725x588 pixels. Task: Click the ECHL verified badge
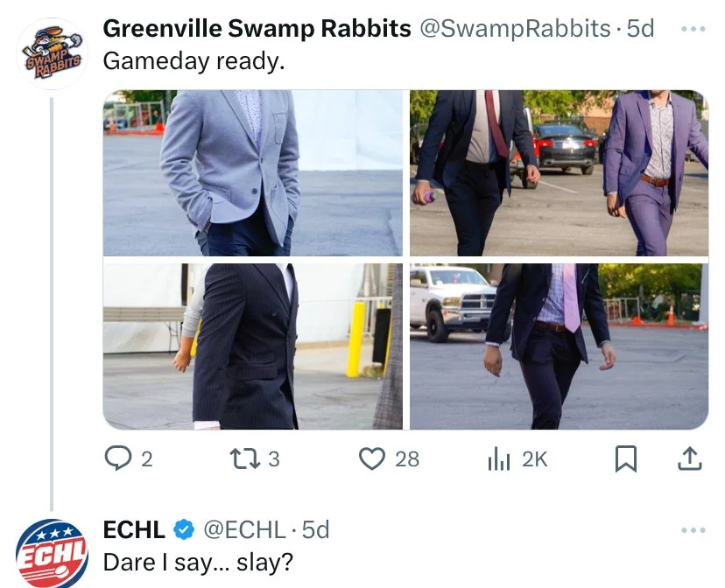pos(184,529)
